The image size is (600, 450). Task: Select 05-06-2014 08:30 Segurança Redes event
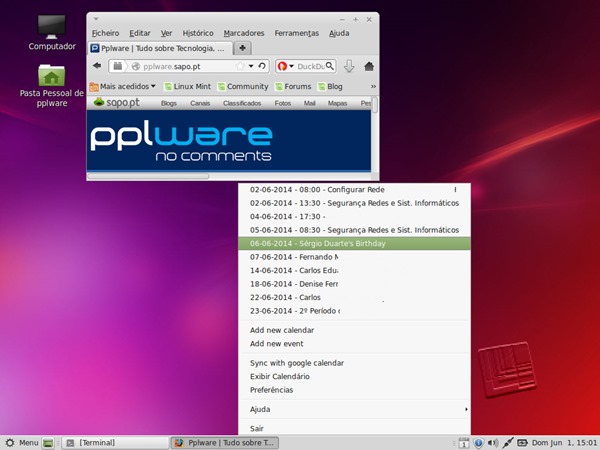[x=354, y=230]
